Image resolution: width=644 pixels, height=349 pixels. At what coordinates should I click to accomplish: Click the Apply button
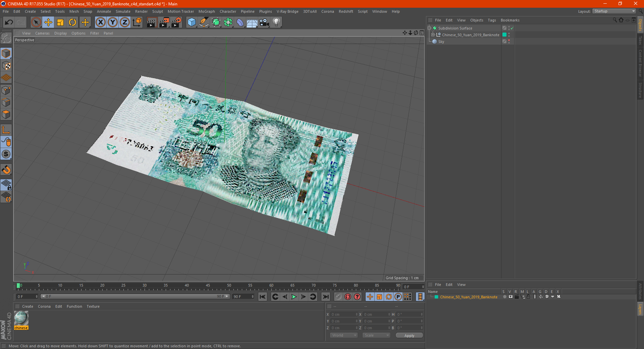(409, 336)
